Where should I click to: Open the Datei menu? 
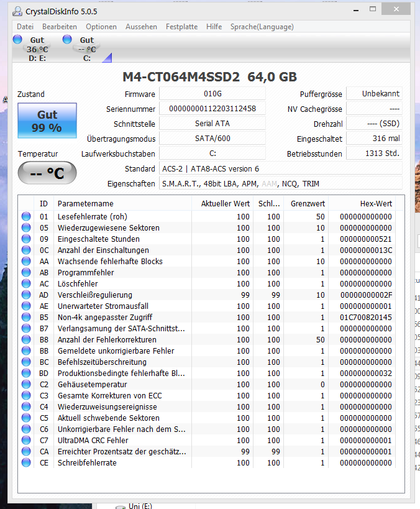point(25,27)
